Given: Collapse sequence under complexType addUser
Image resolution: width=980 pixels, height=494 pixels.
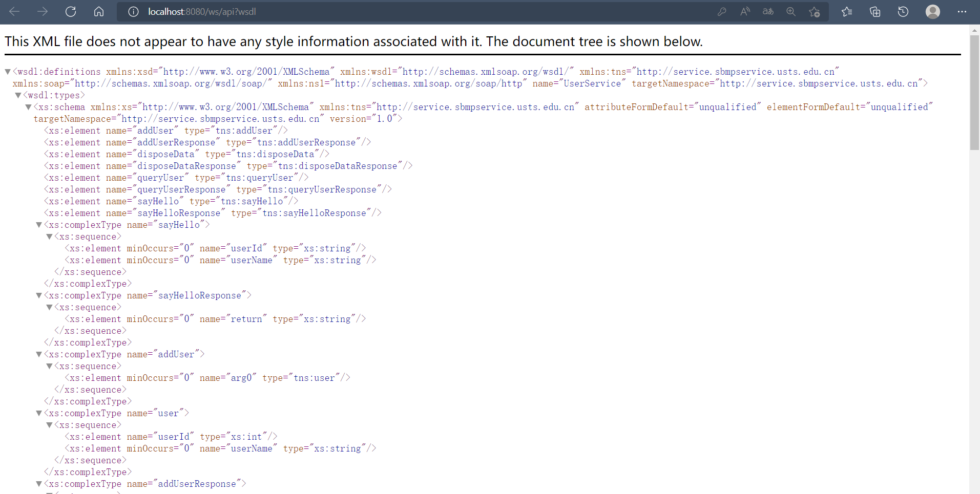Looking at the screenshot, I should click(x=49, y=366).
